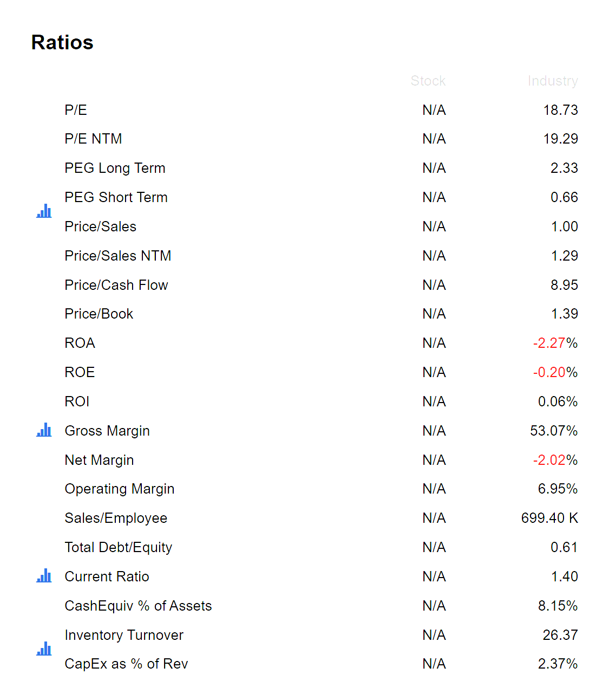Click the ROA industry value -2.27%
Image resolution: width=602 pixels, height=700 pixels.
[555, 343]
